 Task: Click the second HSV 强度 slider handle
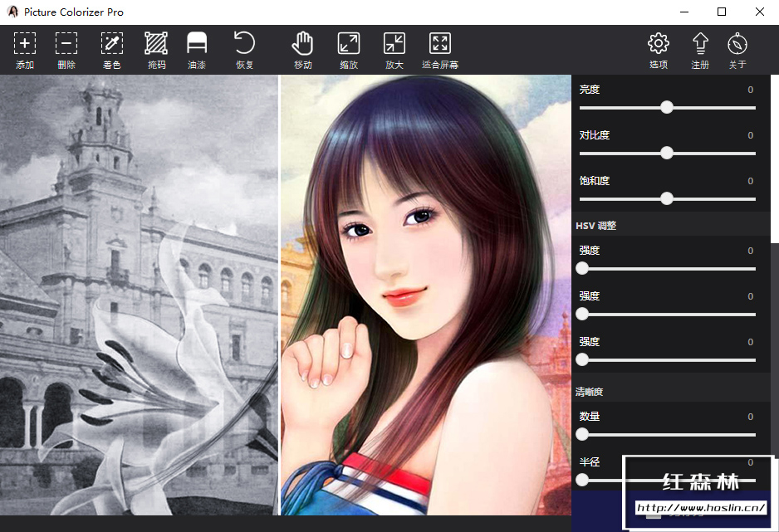click(582, 315)
